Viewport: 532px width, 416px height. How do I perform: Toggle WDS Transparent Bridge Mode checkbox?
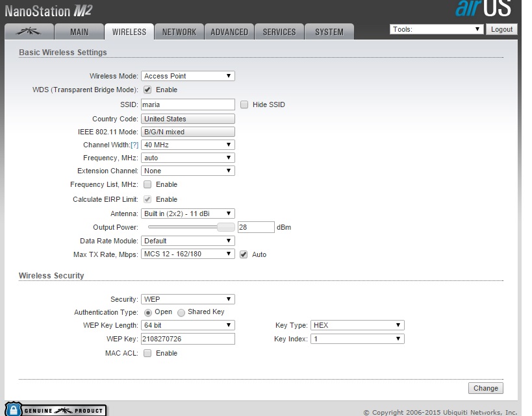click(147, 90)
